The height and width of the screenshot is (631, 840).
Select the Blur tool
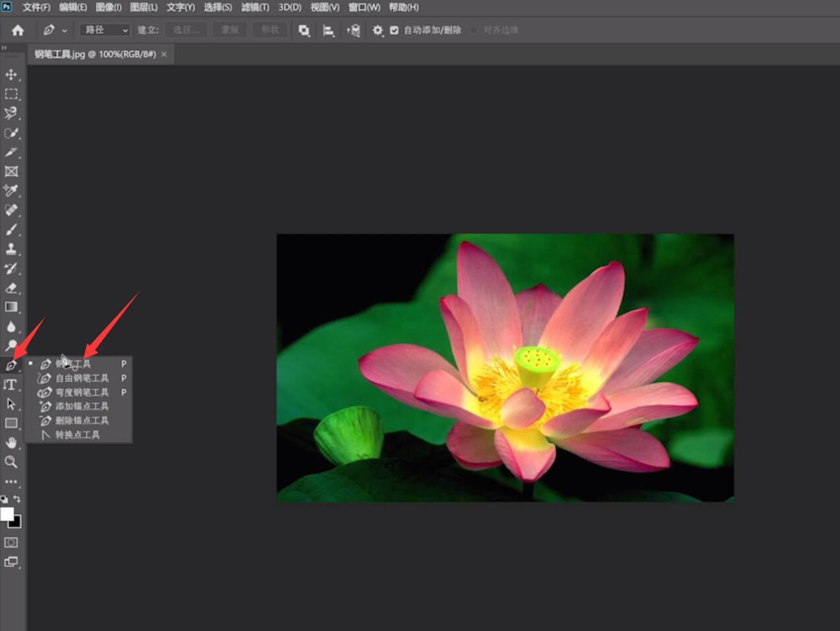(x=11, y=326)
